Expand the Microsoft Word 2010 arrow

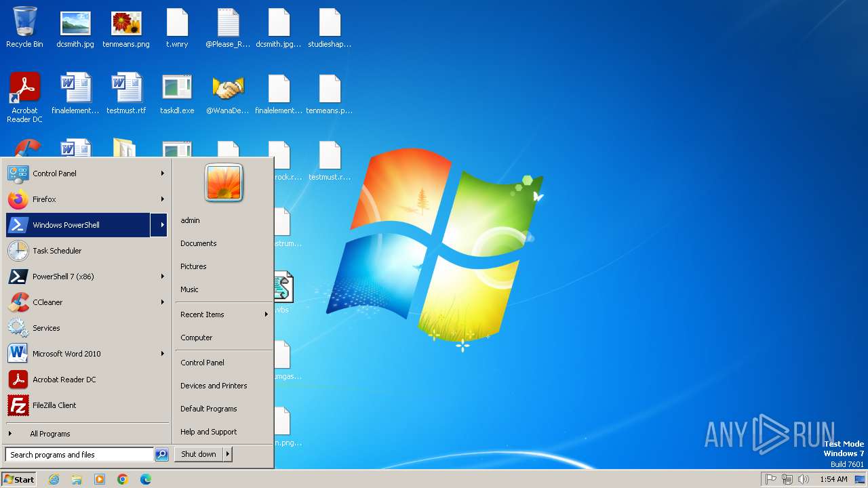pyautogui.click(x=163, y=354)
